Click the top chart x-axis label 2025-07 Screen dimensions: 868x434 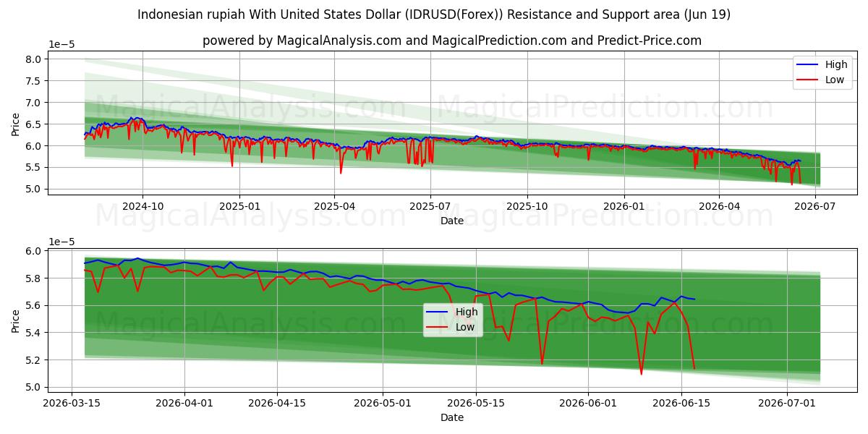pos(430,207)
